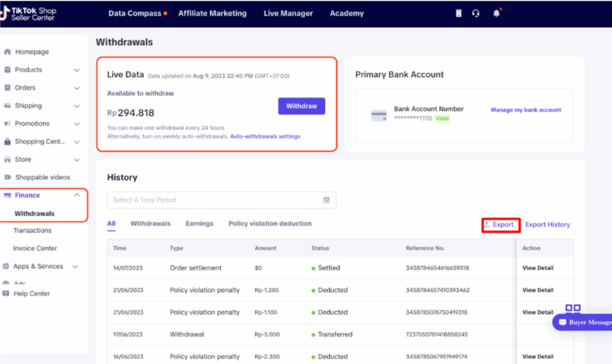This screenshot has width=612, height=364.
Task: Click the Select A Time Period field
Action: point(215,200)
